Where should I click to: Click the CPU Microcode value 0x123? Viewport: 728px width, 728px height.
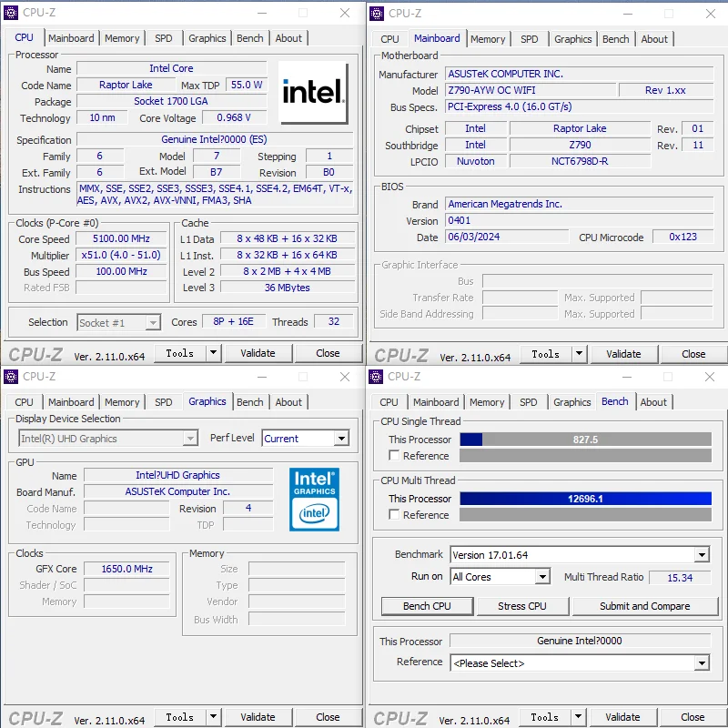pos(682,237)
